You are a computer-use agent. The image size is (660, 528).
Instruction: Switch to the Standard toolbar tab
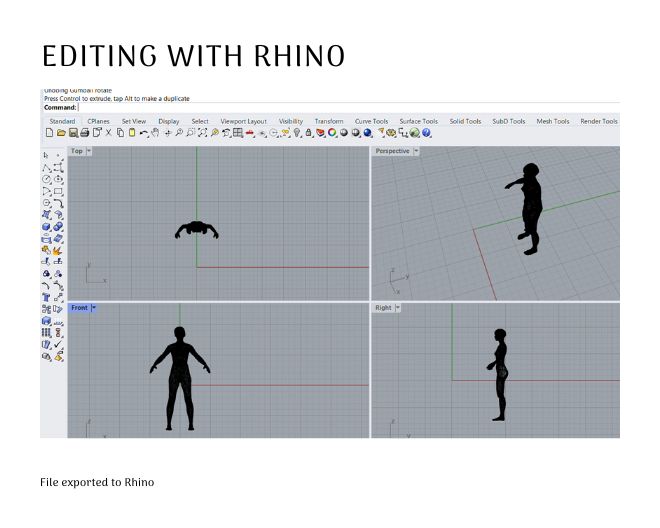(x=62, y=121)
